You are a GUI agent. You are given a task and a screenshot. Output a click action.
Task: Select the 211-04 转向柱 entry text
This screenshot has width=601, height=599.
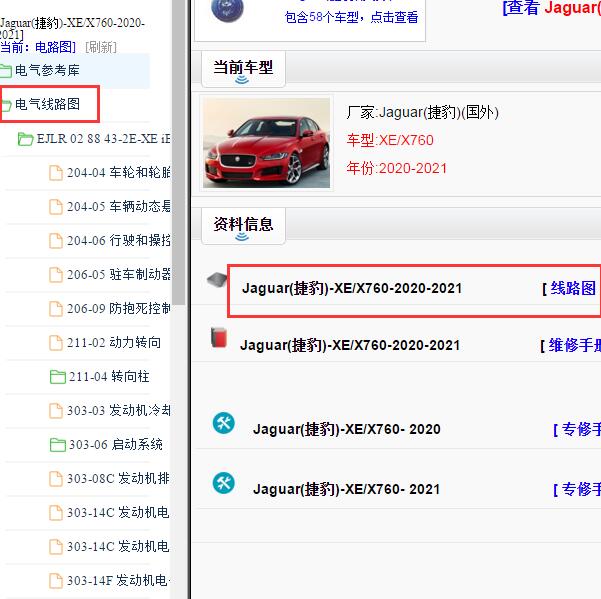(109, 376)
